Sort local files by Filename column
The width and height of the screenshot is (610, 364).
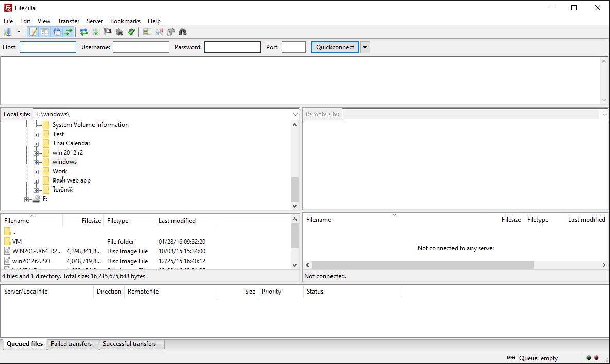[31, 221]
